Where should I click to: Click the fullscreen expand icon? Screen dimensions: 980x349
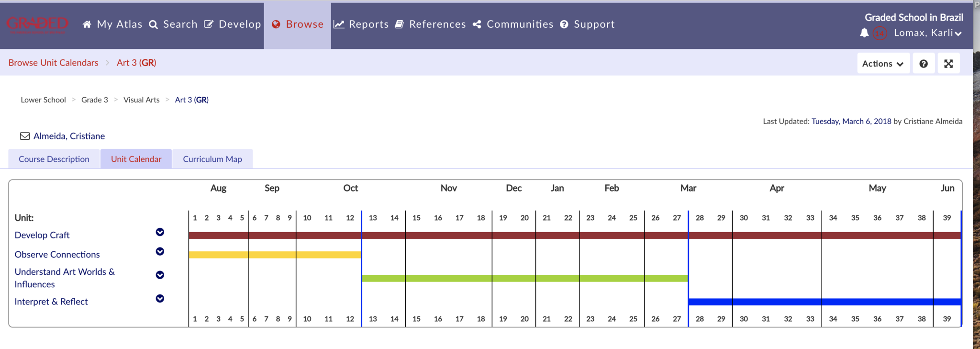pyautogui.click(x=948, y=64)
